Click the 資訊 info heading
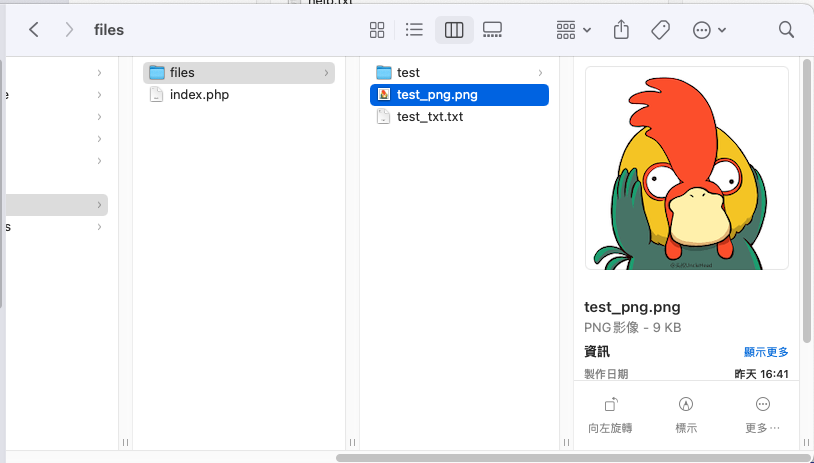The width and height of the screenshot is (814, 463). [597, 352]
